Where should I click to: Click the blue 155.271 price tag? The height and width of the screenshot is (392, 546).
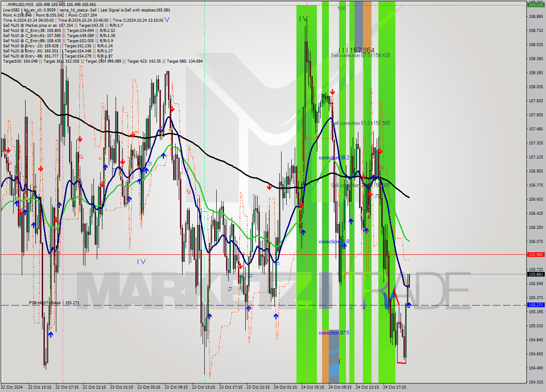tap(536, 305)
